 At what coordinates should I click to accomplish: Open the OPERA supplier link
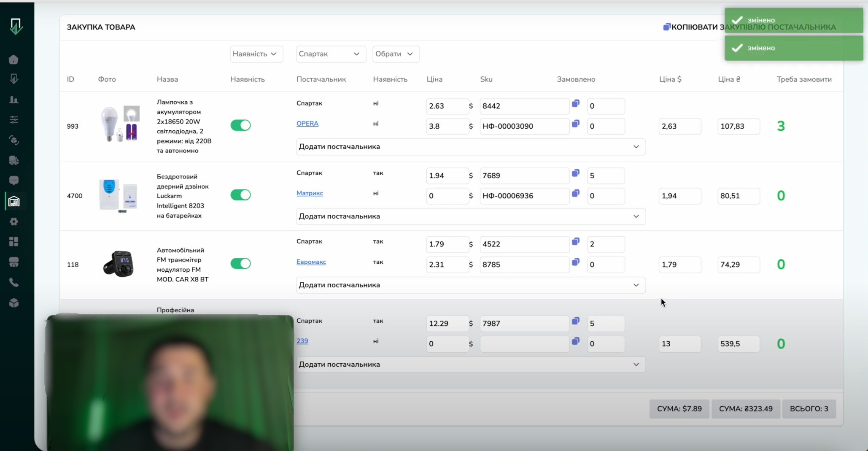(x=307, y=124)
